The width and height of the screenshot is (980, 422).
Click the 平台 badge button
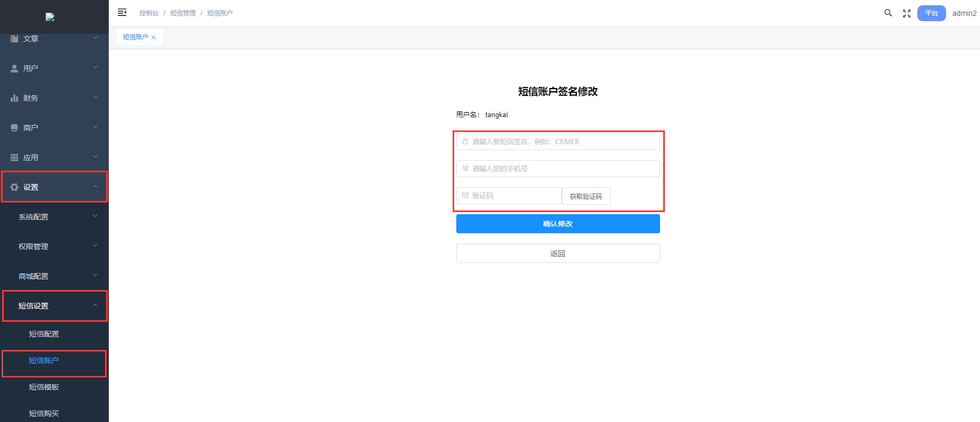tap(931, 13)
